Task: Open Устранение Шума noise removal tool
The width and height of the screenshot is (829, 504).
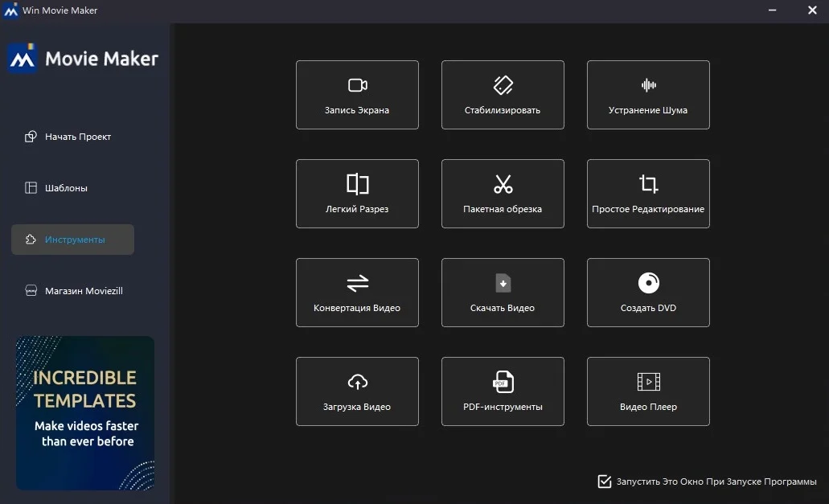Action: 648,95
